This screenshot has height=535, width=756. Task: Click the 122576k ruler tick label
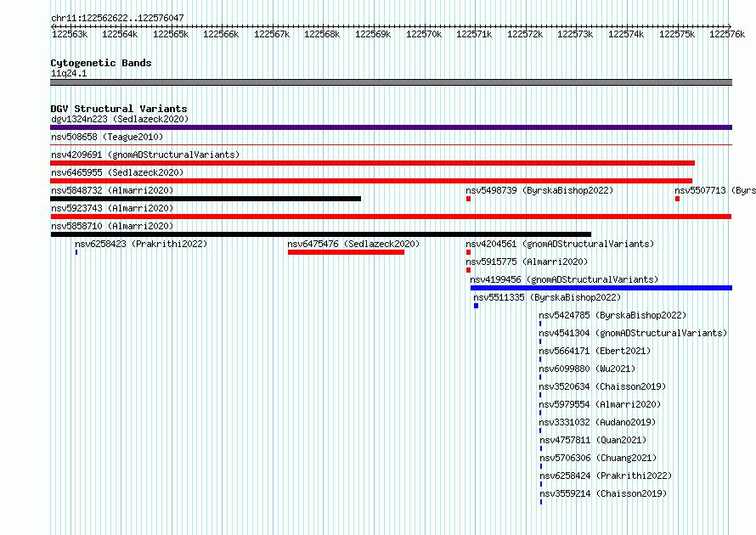click(727, 34)
